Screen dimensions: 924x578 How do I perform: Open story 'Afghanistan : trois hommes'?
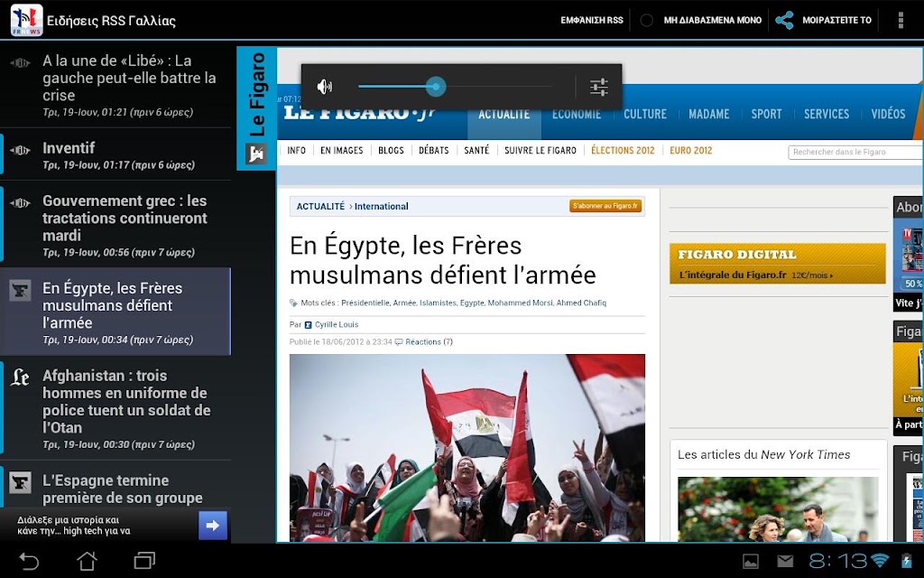(115, 408)
